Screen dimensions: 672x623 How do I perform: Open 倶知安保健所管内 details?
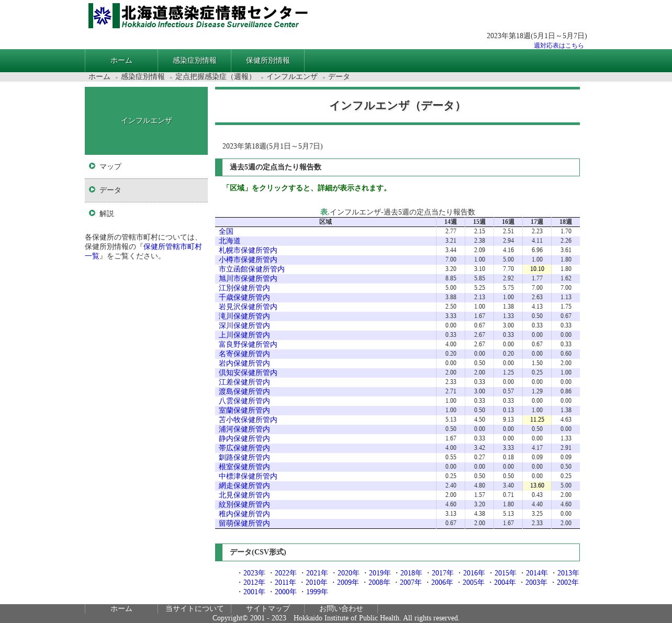tap(248, 372)
